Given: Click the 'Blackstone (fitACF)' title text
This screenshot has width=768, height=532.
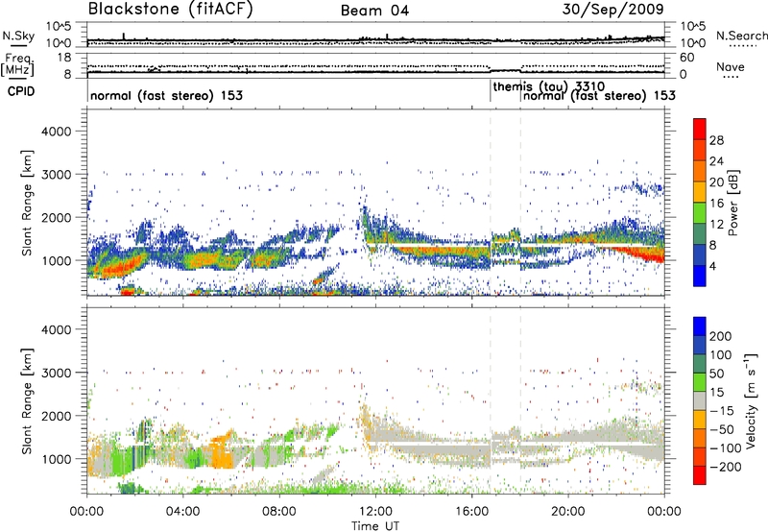Looking at the screenshot, I should pos(171,10).
